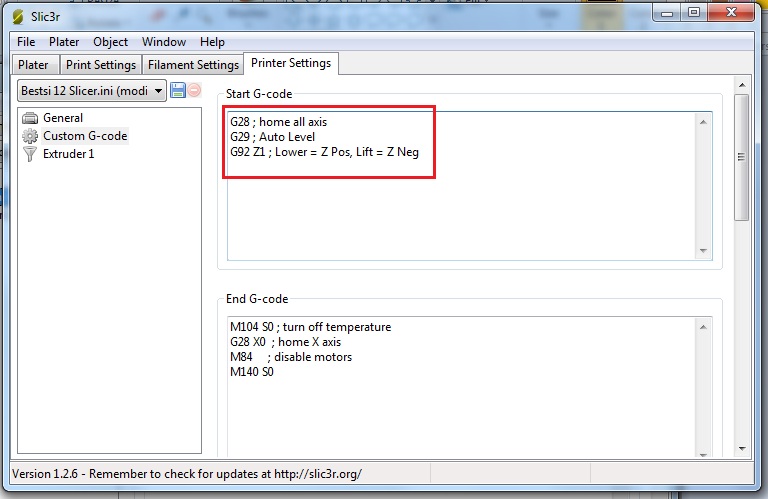Image resolution: width=768 pixels, height=499 pixels.
Task: Maximize the Slic3r window
Action: pyautogui.click(x=694, y=13)
